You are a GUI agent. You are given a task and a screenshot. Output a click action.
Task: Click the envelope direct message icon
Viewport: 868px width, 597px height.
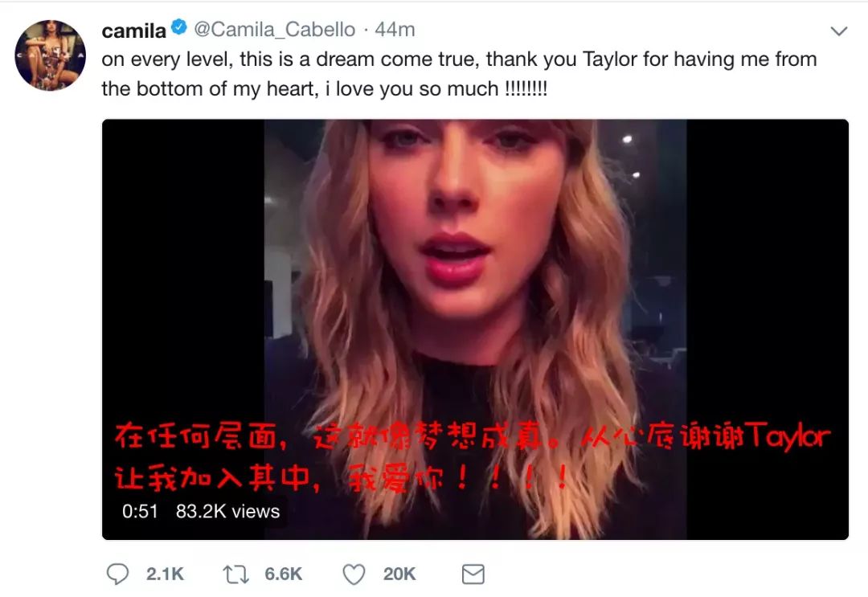[x=473, y=575]
